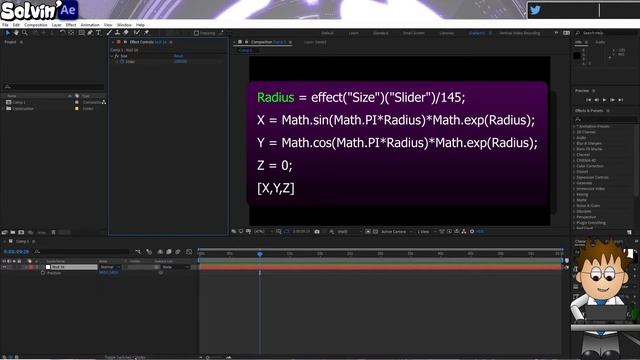This screenshot has height=360, width=640.
Task: Select the Zoom magnifier tool
Action: [x=25, y=33]
